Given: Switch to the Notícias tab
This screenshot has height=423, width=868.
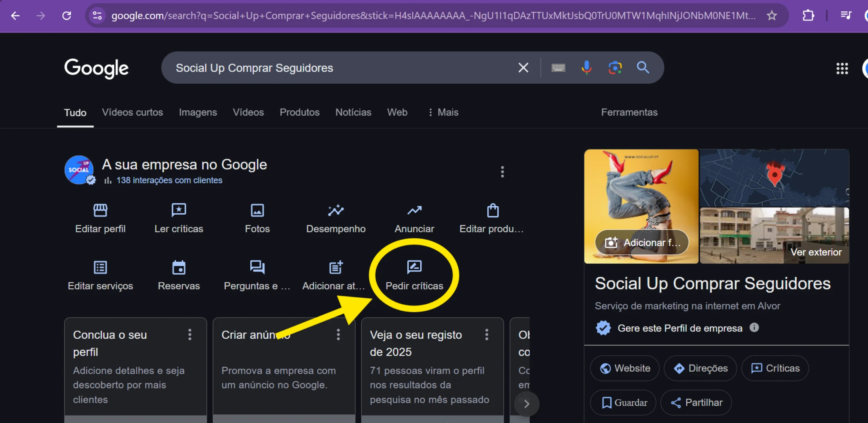Looking at the screenshot, I should 353,112.
